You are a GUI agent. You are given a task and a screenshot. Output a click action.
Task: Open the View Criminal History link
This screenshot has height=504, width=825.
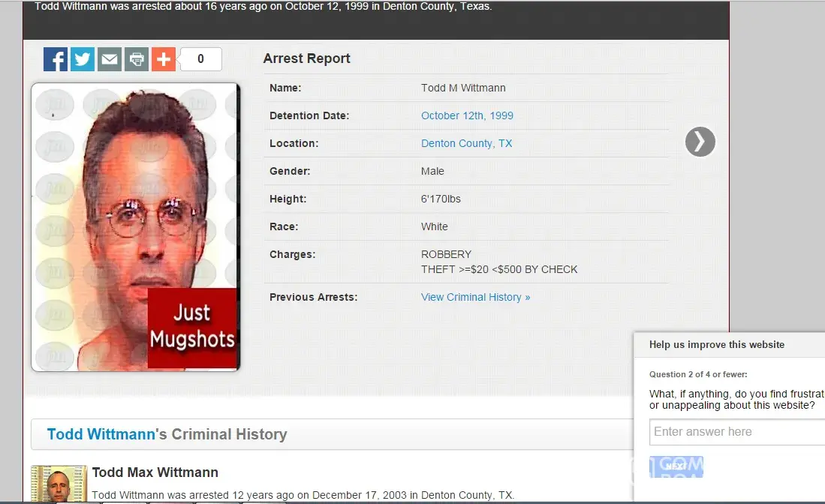(475, 297)
